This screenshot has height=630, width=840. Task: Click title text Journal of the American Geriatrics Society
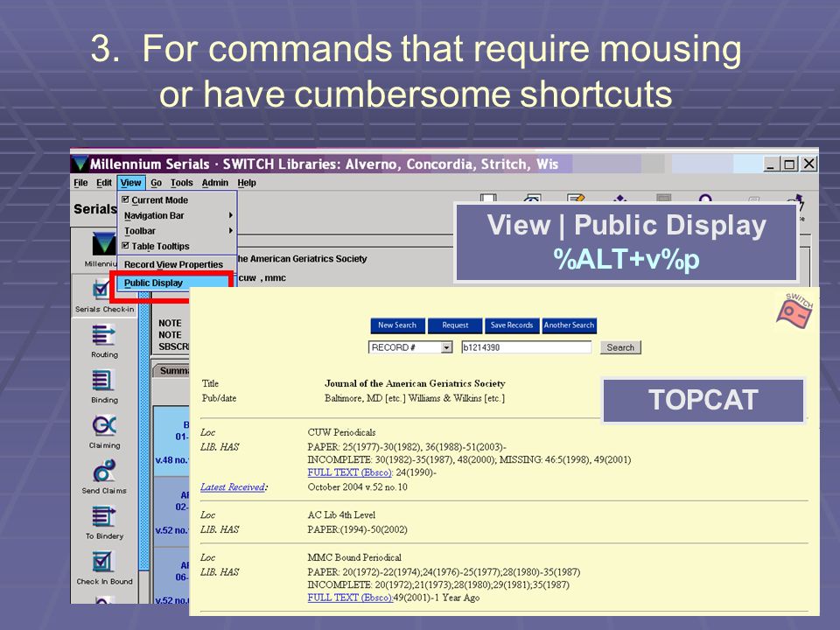(x=415, y=383)
